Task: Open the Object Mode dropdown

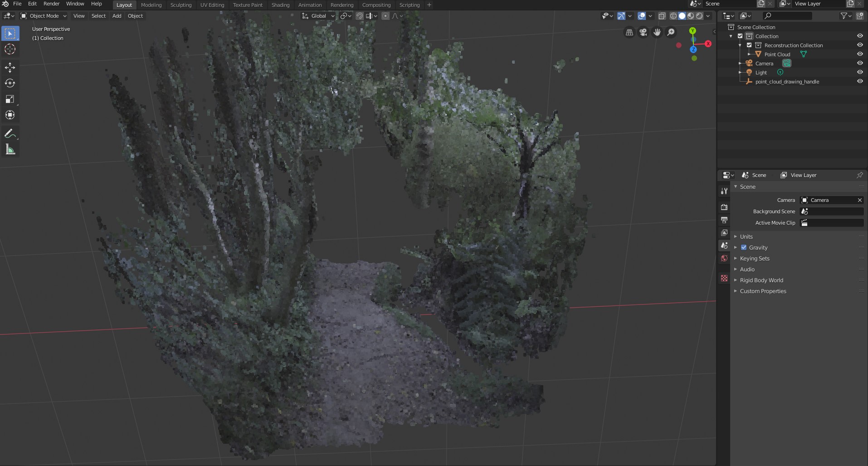Action: (x=43, y=15)
